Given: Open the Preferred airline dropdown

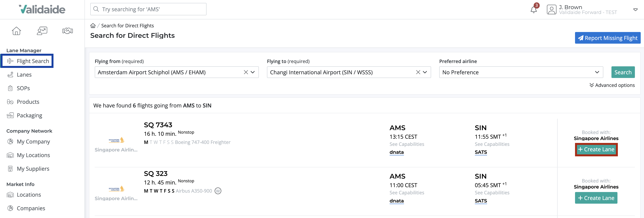Looking at the screenshot, I should coord(521,72).
